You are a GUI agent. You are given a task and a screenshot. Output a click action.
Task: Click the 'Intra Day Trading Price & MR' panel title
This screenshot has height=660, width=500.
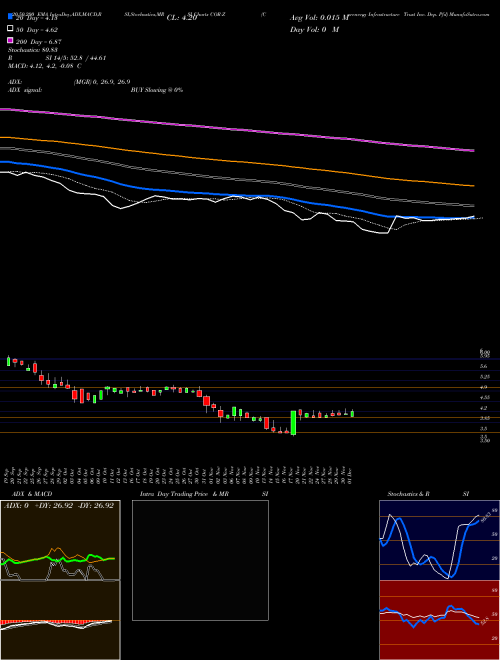click(x=184, y=494)
